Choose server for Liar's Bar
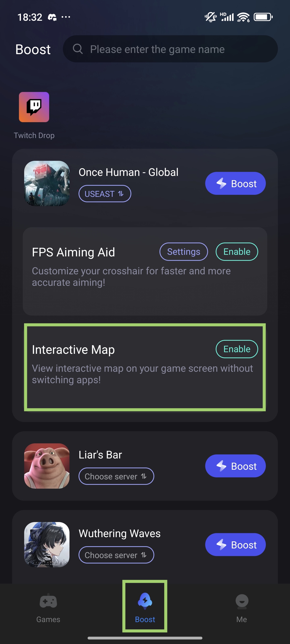Viewport: 290px width, 644px height. click(116, 476)
